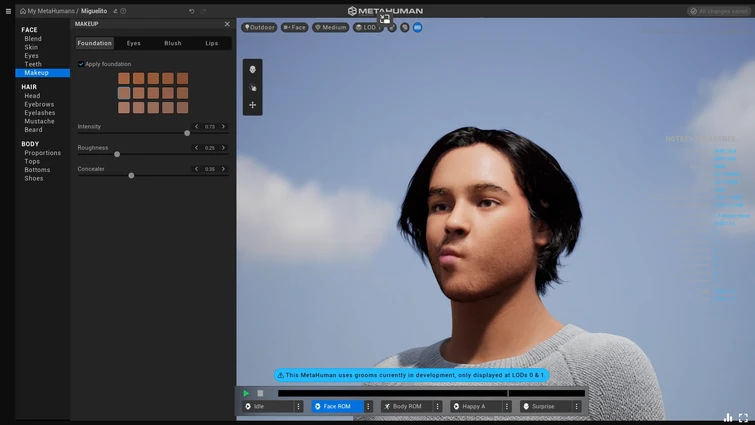Select the Blend viewport mode icon
The image size is (755, 425).
pos(253,70)
